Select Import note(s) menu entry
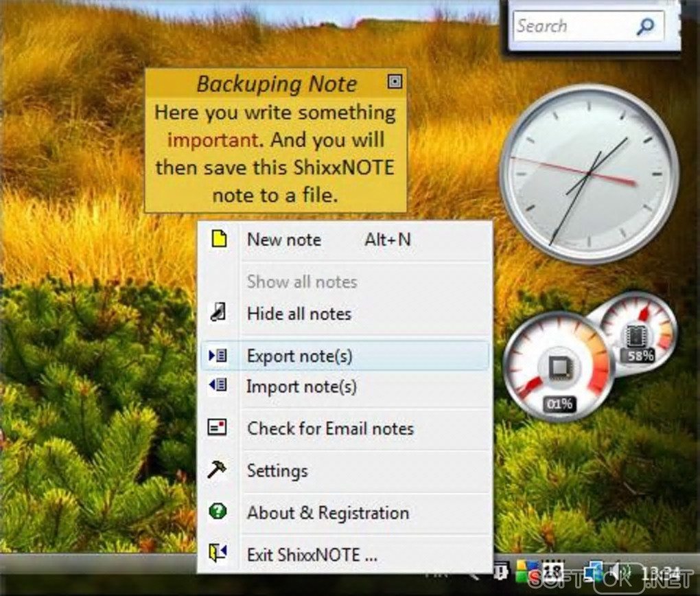This screenshot has height=596, width=700. pyautogui.click(x=345, y=387)
